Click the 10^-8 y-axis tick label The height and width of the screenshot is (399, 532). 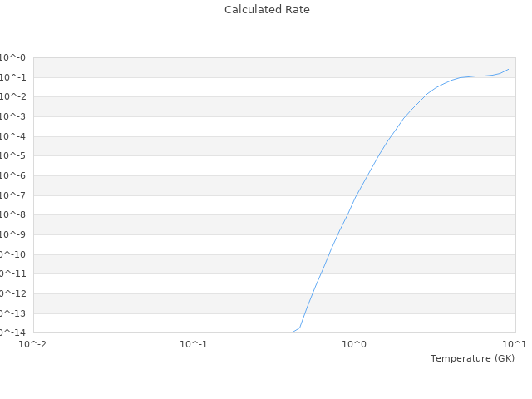(13, 214)
